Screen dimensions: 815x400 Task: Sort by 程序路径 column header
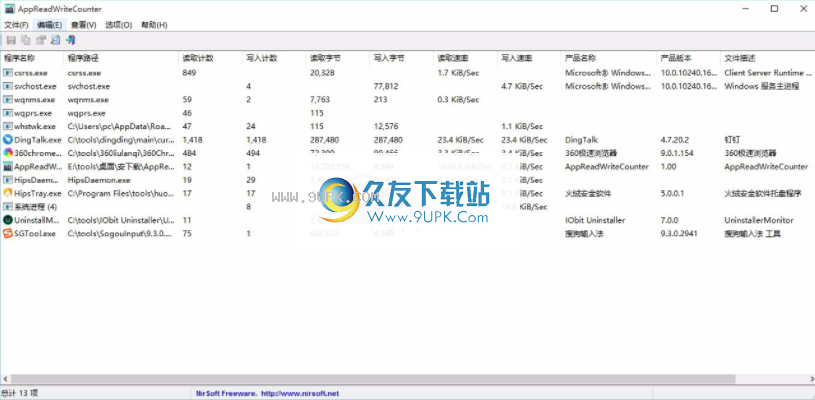tap(121, 58)
